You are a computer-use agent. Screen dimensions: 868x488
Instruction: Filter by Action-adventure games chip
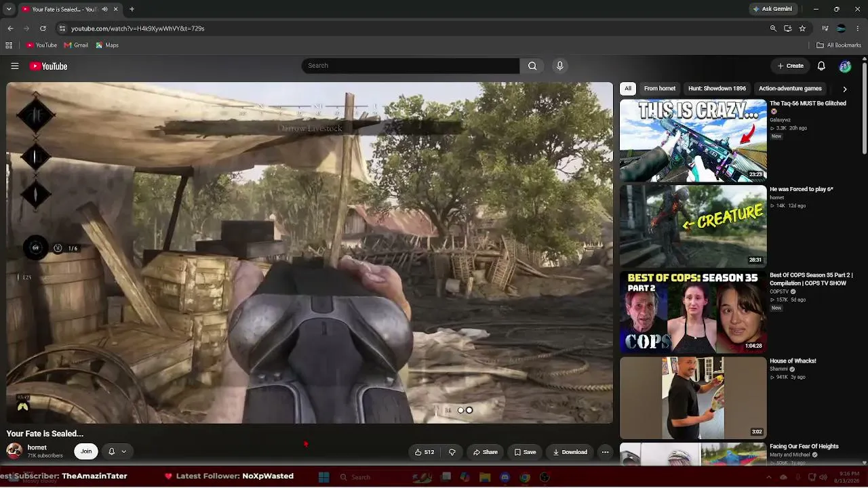[x=790, y=89]
